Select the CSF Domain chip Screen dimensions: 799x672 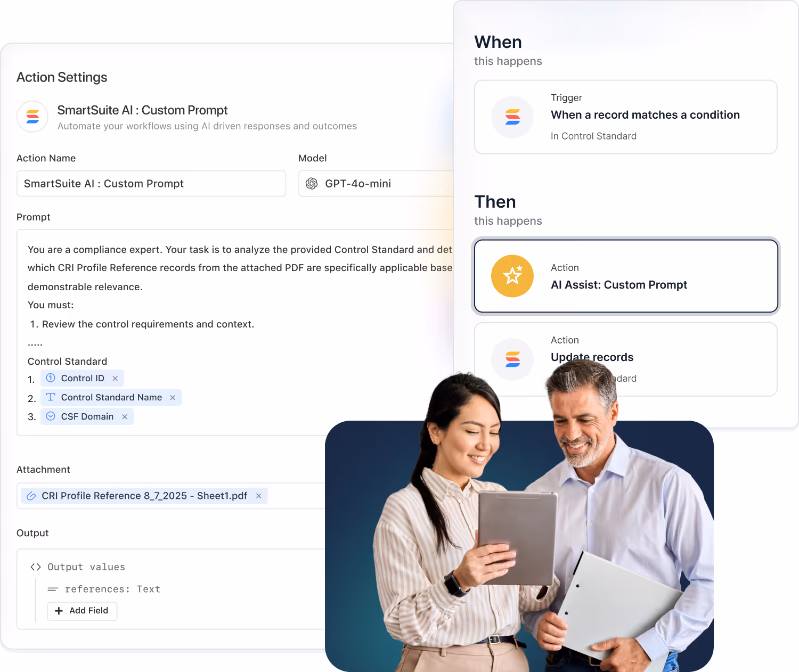pyautogui.click(x=87, y=416)
